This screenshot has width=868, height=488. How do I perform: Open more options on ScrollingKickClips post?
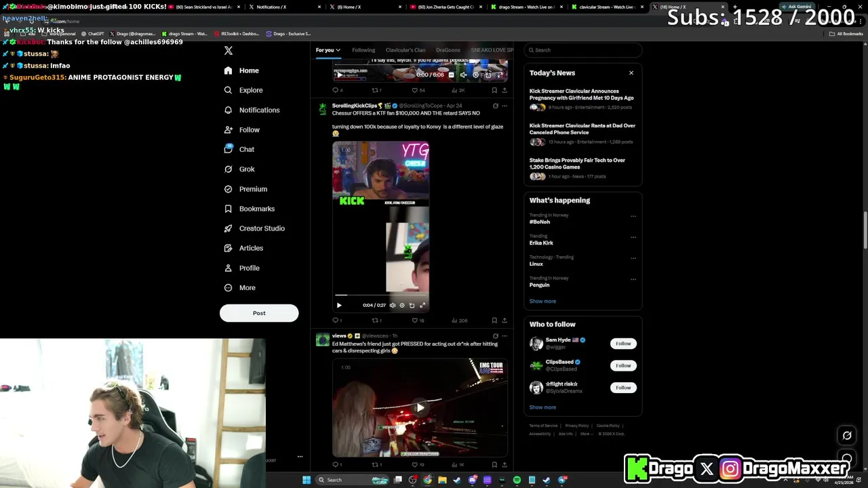(x=504, y=106)
